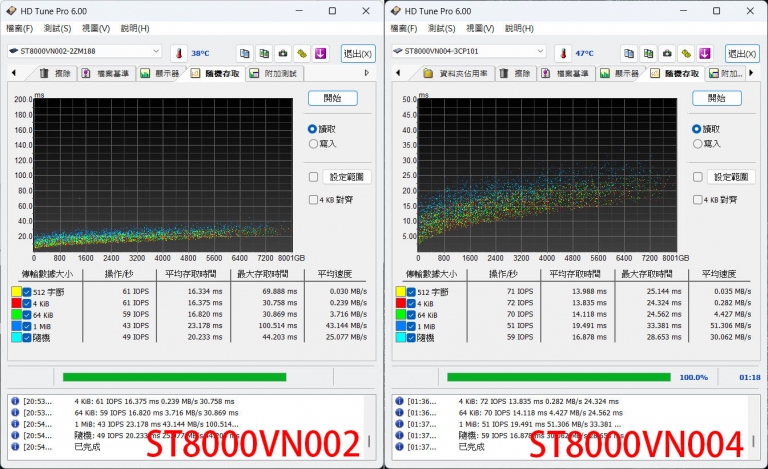
Task: Switch to 檔案基準 tab in ST8000VN002 window
Action: (106, 73)
